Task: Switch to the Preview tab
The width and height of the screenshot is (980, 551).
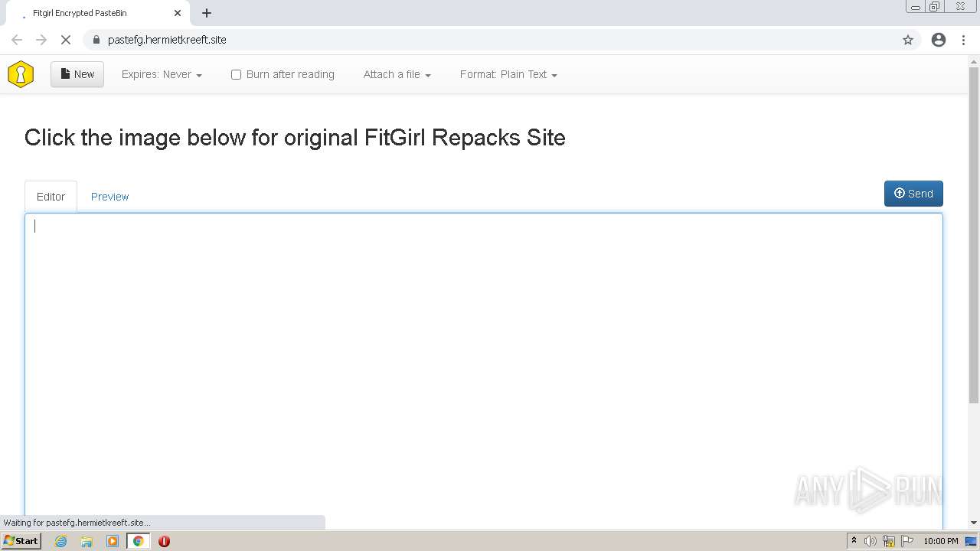Action: tap(109, 197)
